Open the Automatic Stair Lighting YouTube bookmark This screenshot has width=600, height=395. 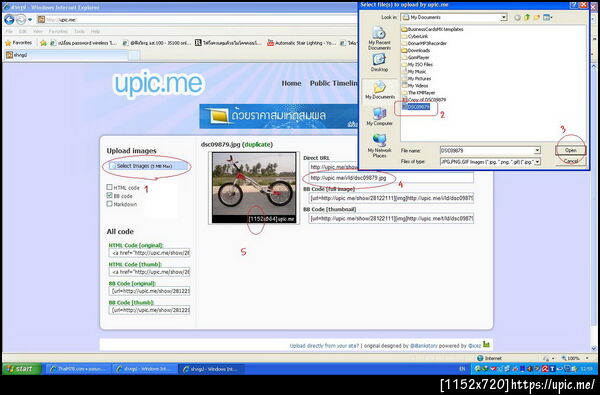pyautogui.click(x=302, y=43)
